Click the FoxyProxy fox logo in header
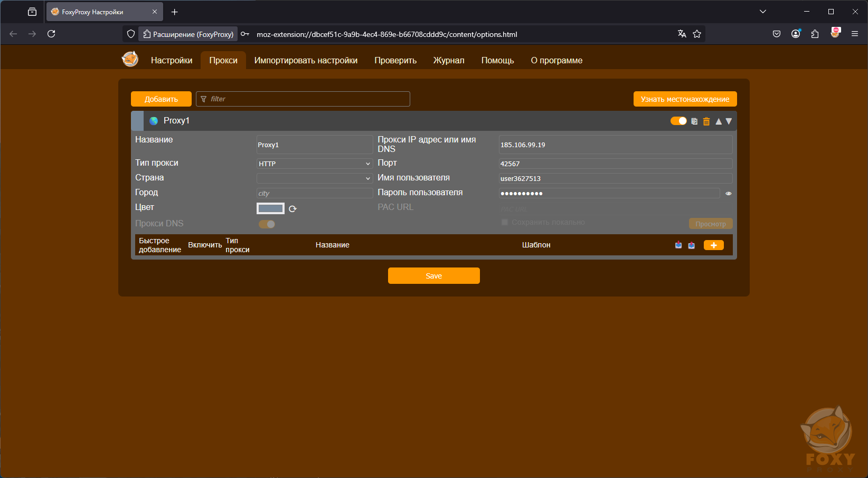The width and height of the screenshot is (868, 478). coord(130,59)
